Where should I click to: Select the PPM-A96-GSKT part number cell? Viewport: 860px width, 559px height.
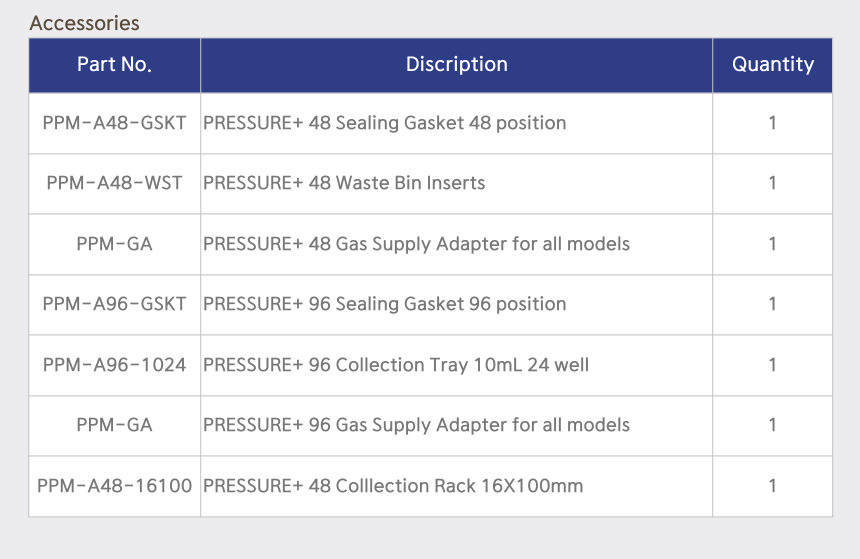click(114, 304)
